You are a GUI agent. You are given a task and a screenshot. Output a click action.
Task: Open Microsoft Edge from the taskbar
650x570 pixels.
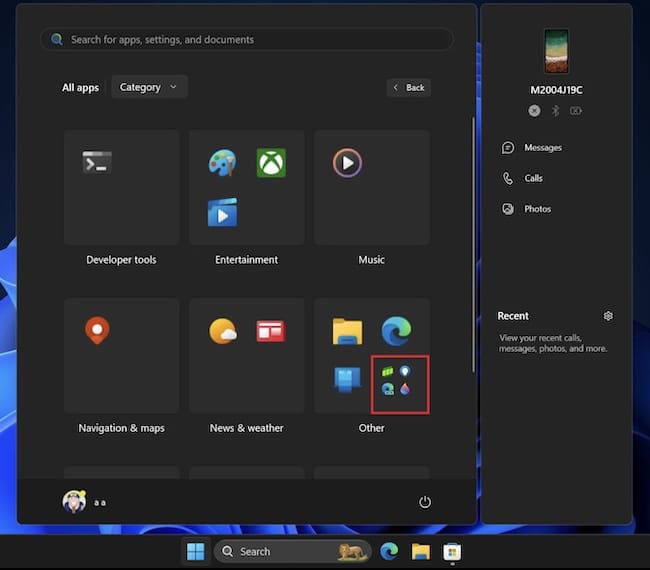389,551
